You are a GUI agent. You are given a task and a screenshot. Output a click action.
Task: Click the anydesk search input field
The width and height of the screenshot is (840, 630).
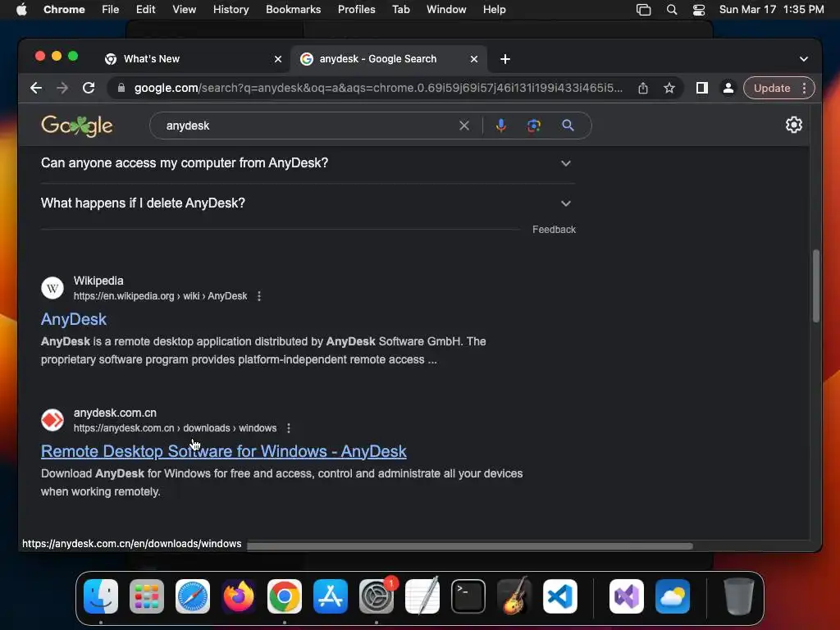coord(308,126)
